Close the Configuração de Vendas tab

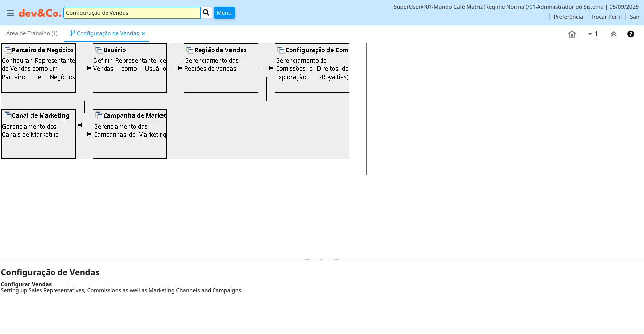coord(143,34)
